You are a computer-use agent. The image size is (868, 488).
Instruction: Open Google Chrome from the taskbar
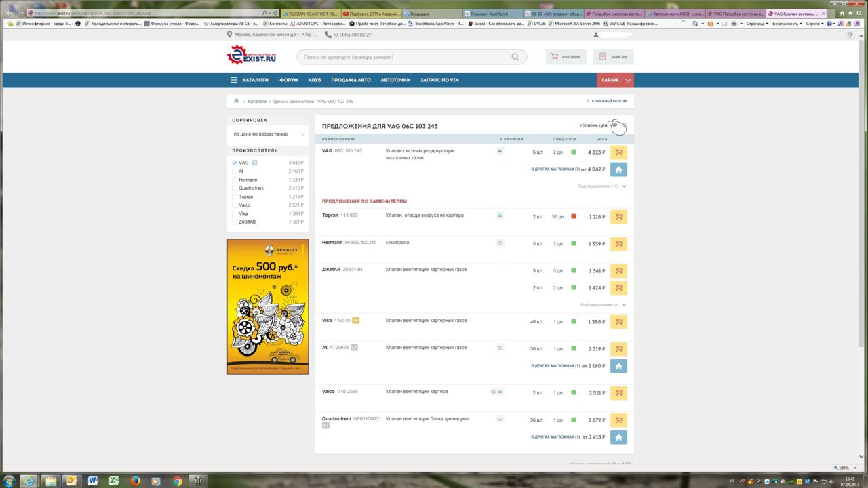(178, 481)
